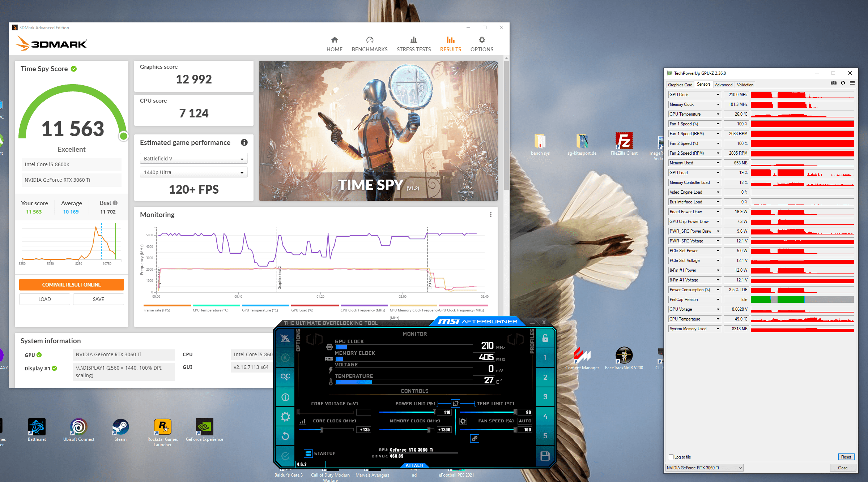Click the estimated game performance info icon
The image size is (868, 482).
[244, 142]
